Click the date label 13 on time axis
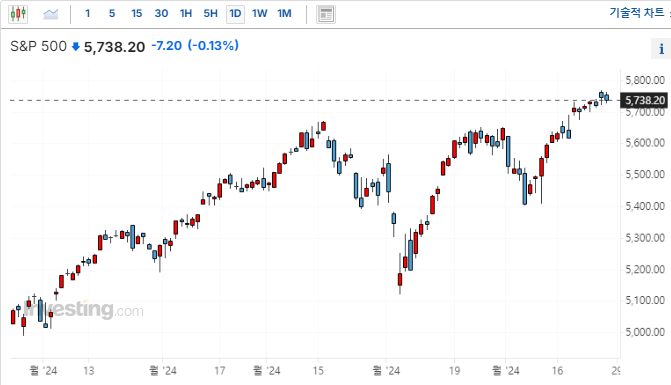Screen dimensions: 671x385 pos(89,370)
